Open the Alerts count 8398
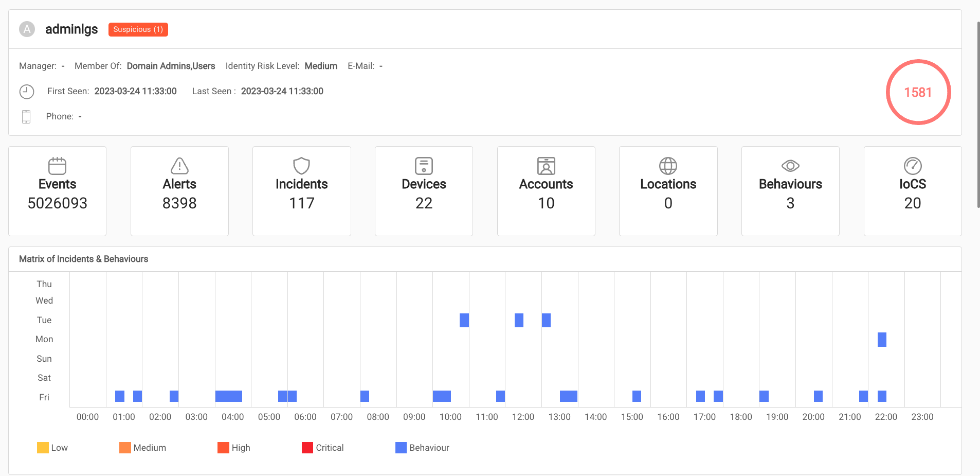Image resolution: width=980 pixels, height=476 pixels. (179, 203)
